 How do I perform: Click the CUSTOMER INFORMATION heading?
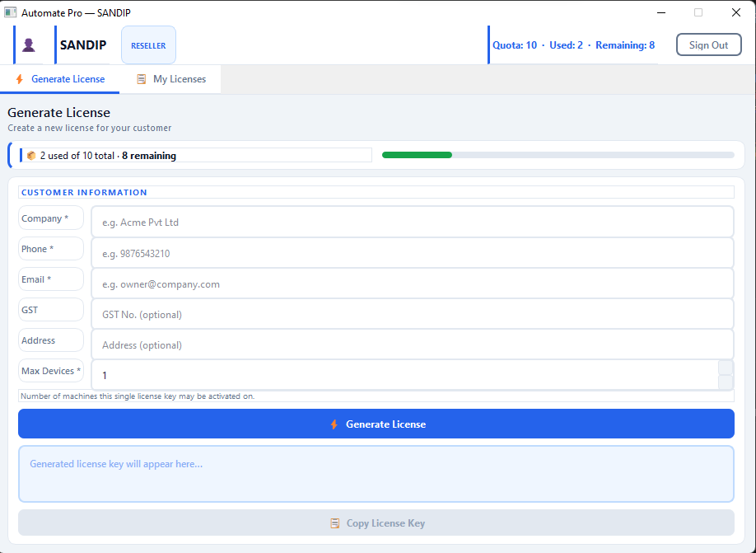(84, 192)
